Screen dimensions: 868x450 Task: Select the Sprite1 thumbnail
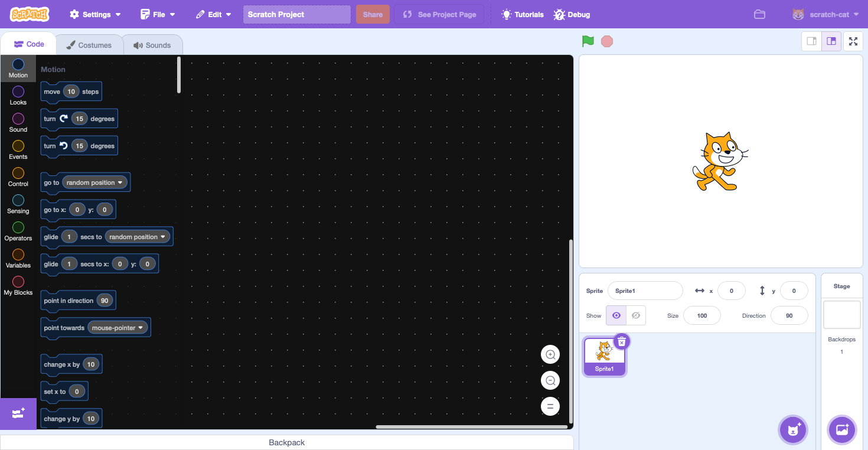pos(604,354)
